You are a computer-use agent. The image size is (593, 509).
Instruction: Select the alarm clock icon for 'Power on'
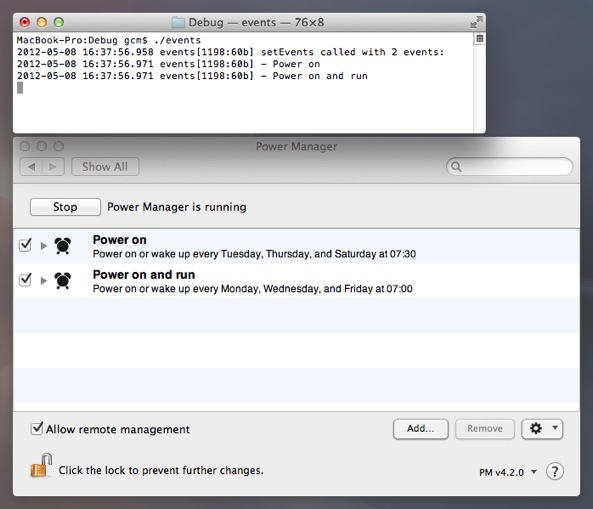pyautogui.click(x=62, y=245)
